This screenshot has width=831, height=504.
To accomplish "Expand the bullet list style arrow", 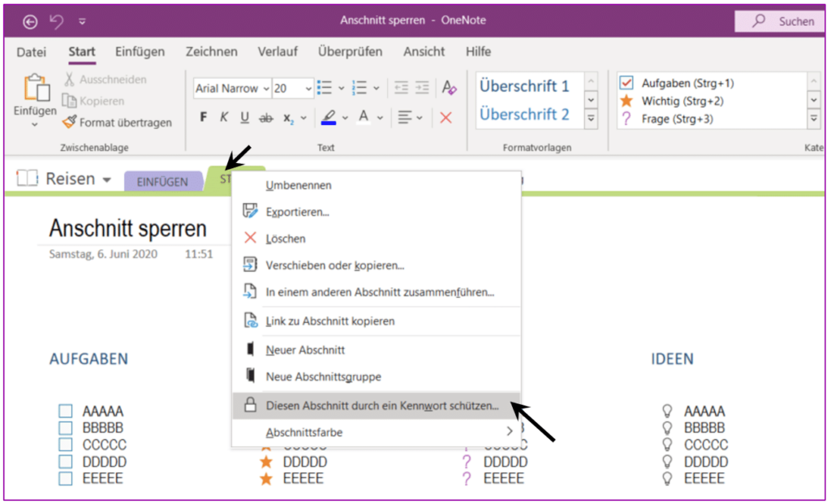I will 342,88.
